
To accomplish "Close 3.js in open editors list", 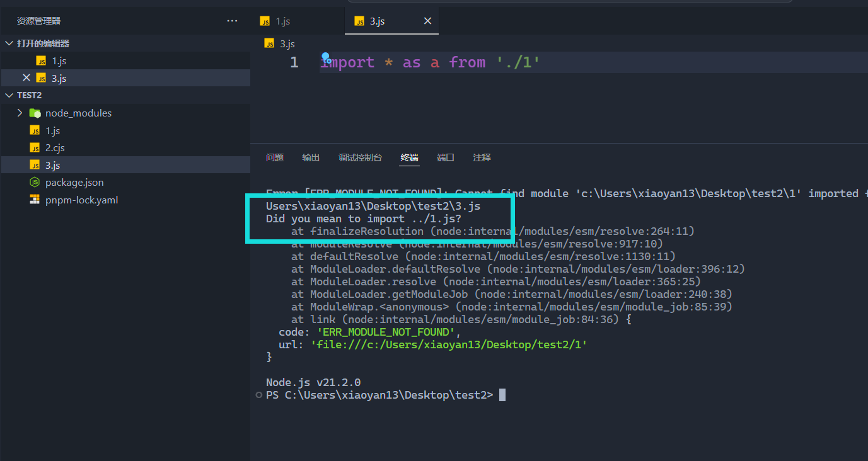I will pos(26,77).
